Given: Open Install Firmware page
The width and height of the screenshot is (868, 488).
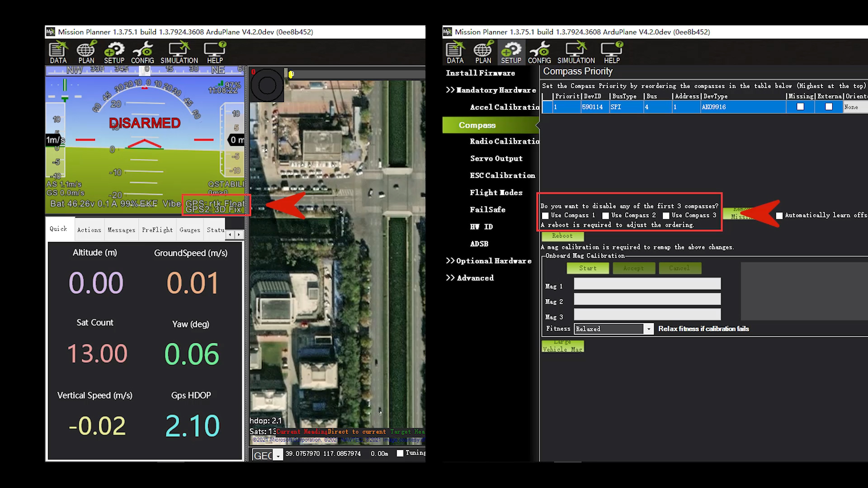Looking at the screenshot, I should (480, 73).
